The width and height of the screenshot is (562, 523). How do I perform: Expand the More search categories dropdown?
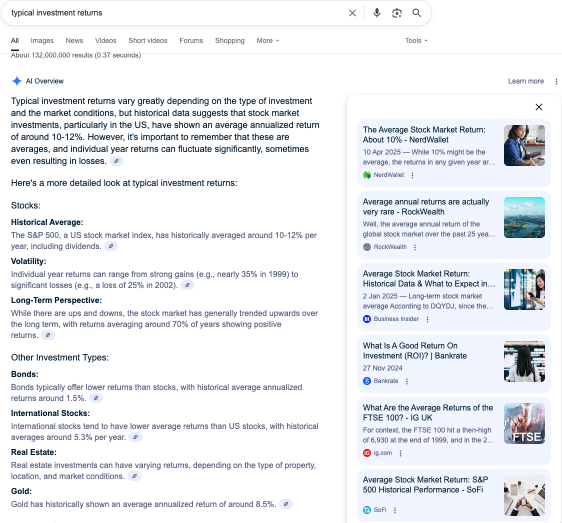[267, 41]
